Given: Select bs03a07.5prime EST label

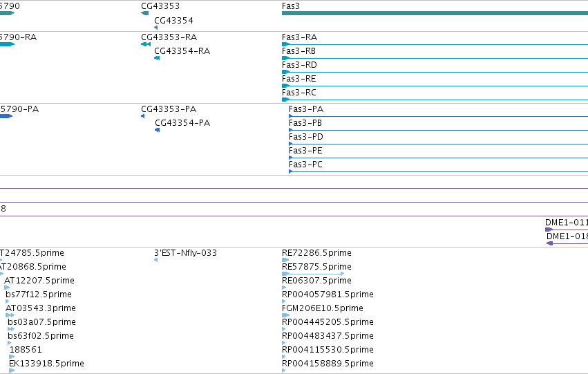Looking at the screenshot, I should 41,322.
